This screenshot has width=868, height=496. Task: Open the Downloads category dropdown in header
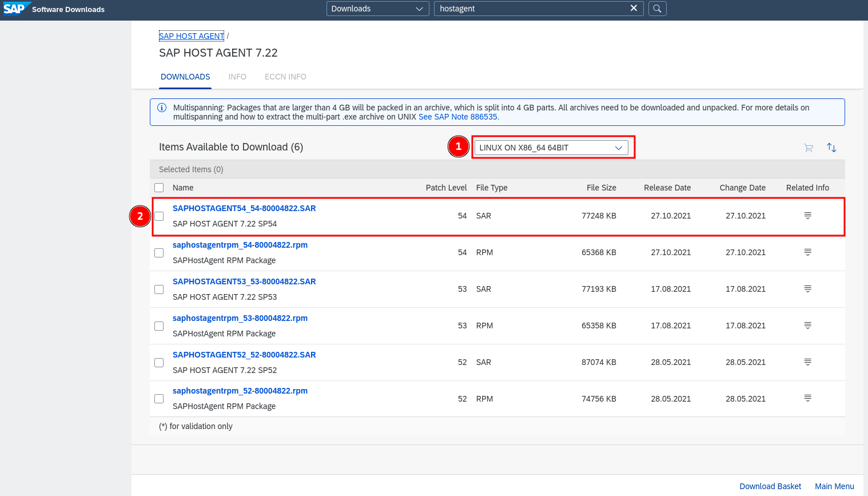point(377,9)
